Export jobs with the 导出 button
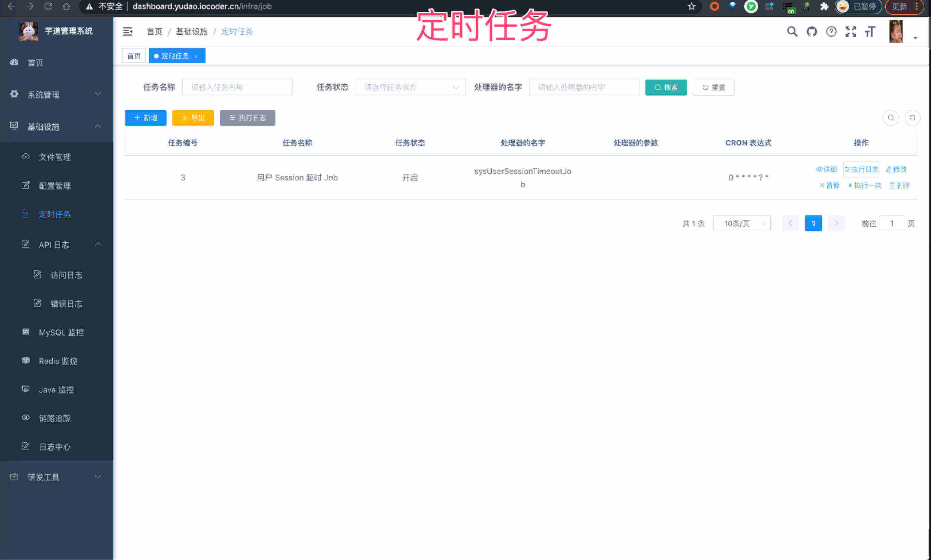Viewport: 931px width, 560px height. pyautogui.click(x=193, y=118)
